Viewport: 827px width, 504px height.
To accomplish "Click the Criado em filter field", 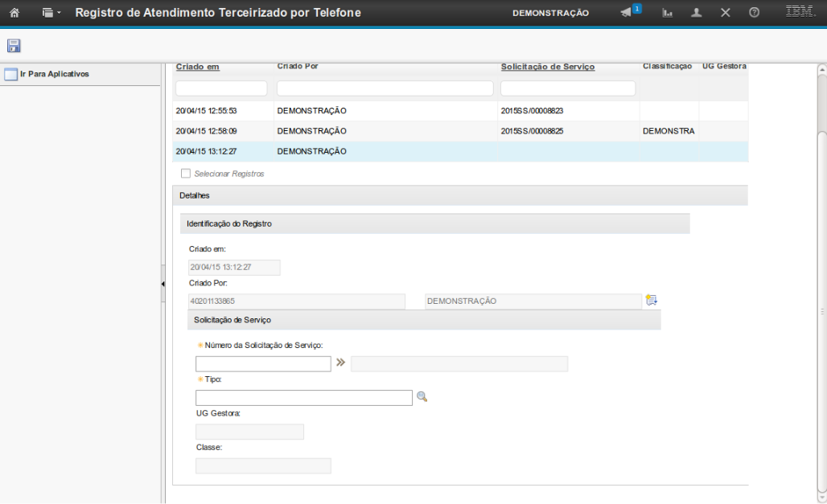I will [x=221, y=88].
